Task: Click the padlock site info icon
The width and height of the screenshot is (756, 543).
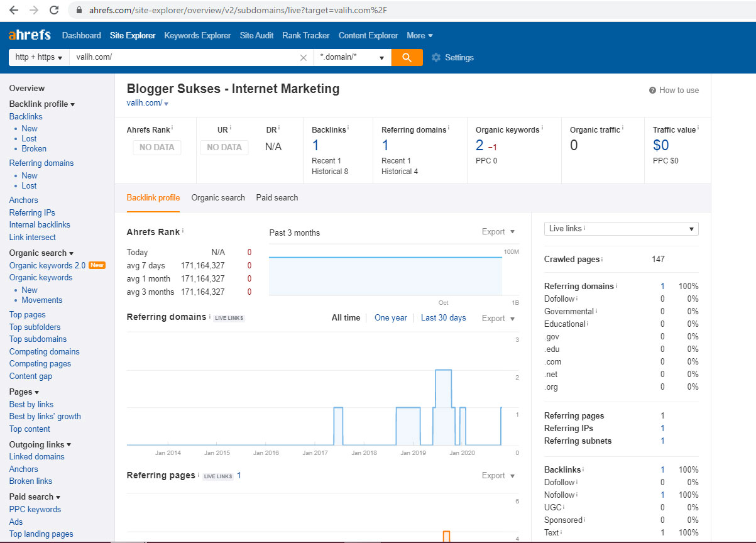Action: point(79,10)
